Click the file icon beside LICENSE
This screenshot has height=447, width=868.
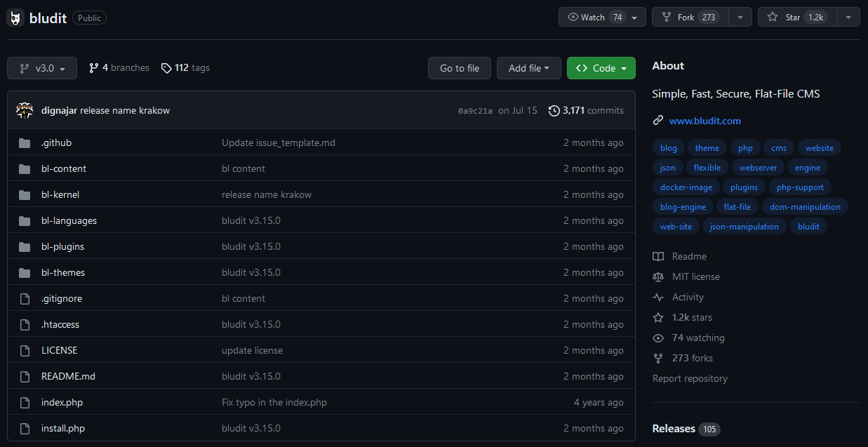pyautogui.click(x=25, y=350)
